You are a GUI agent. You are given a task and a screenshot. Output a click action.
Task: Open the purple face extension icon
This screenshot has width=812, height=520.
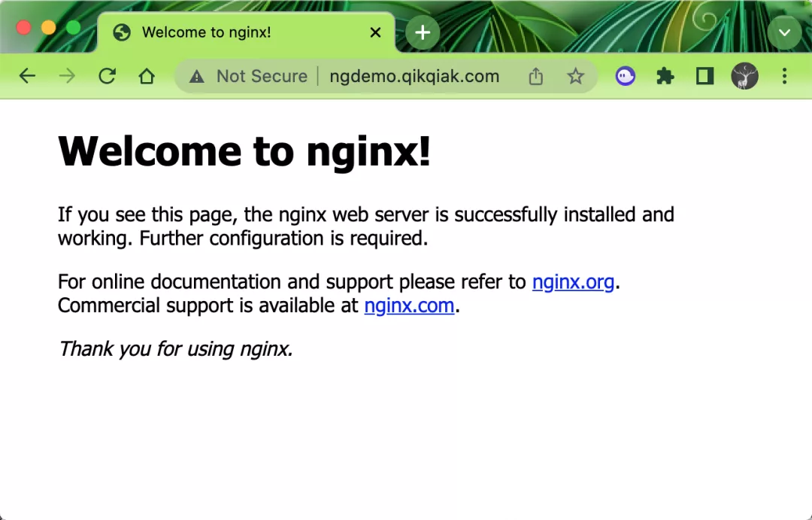tap(626, 76)
